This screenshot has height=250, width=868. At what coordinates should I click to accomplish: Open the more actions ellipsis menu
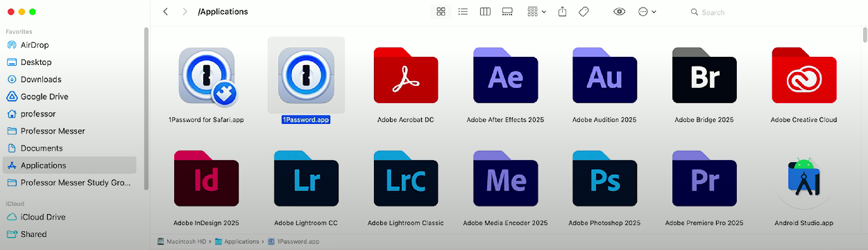click(x=647, y=12)
